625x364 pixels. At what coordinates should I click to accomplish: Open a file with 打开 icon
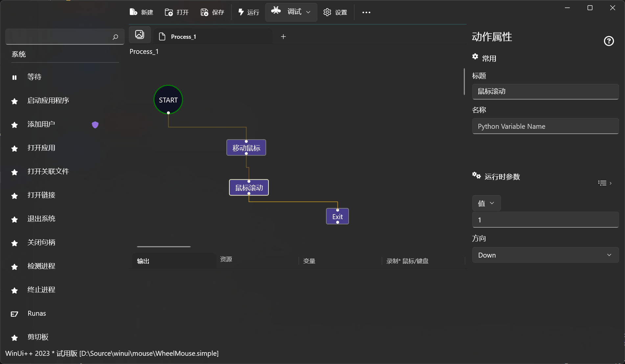(x=169, y=12)
